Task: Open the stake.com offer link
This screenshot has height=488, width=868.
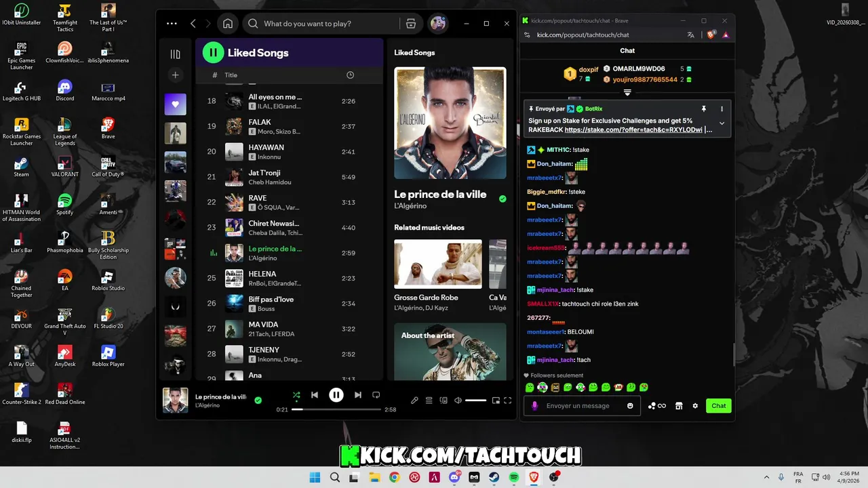Action: click(633, 129)
